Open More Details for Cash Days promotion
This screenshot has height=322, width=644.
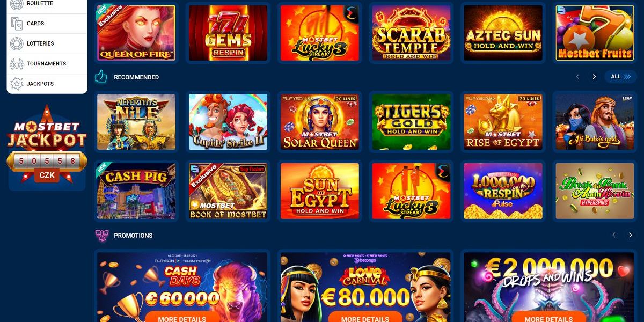tap(182, 318)
